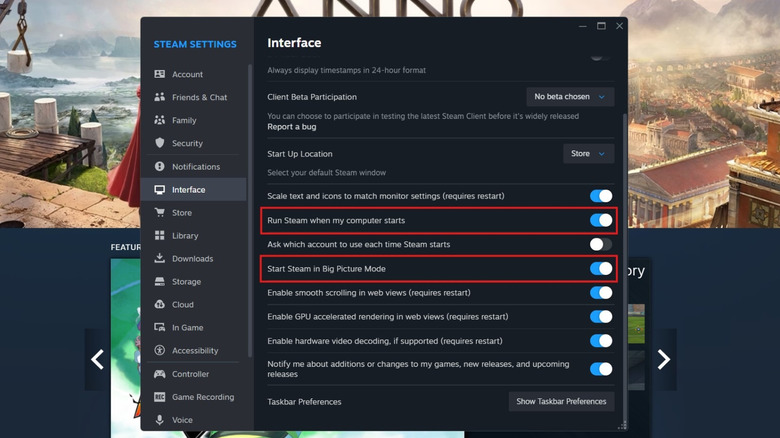
Task: Click the Accessibility figure icon
Action: point(160,350)
